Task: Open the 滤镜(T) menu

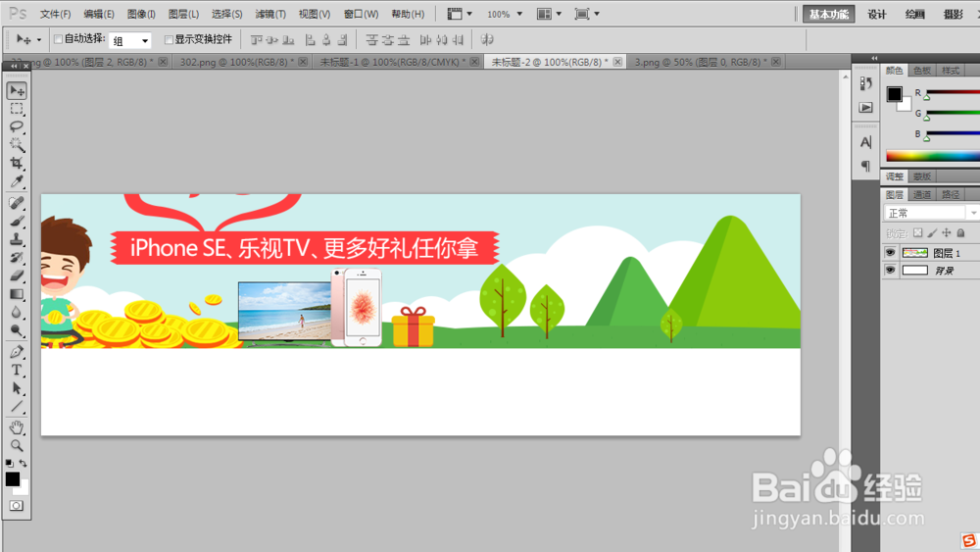Action: coord(270,14)
